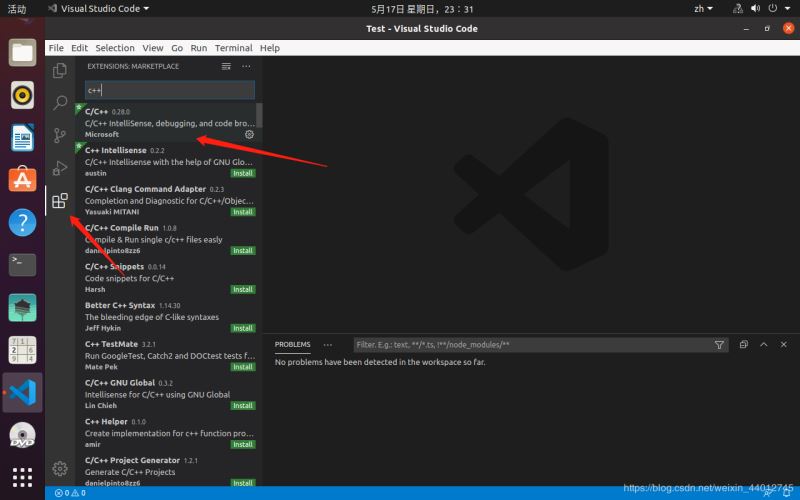Maximize the bottom panel size

pyautogui.click(x=764, y=344)
